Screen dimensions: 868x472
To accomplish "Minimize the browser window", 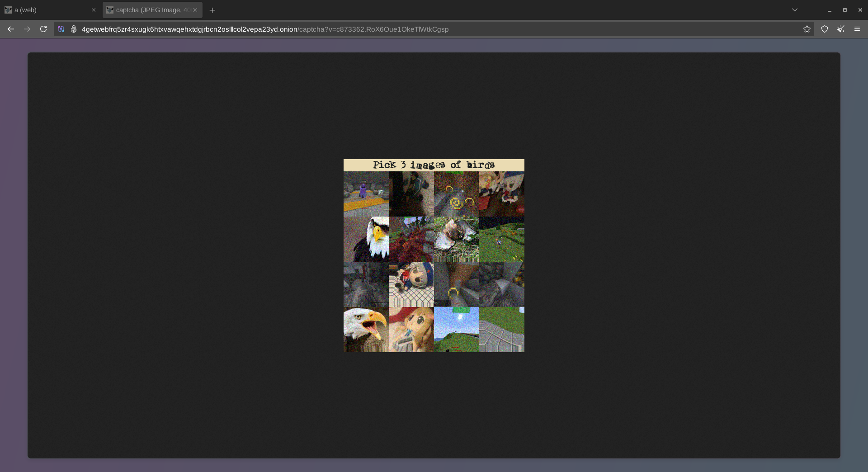I will click(829, 10).
